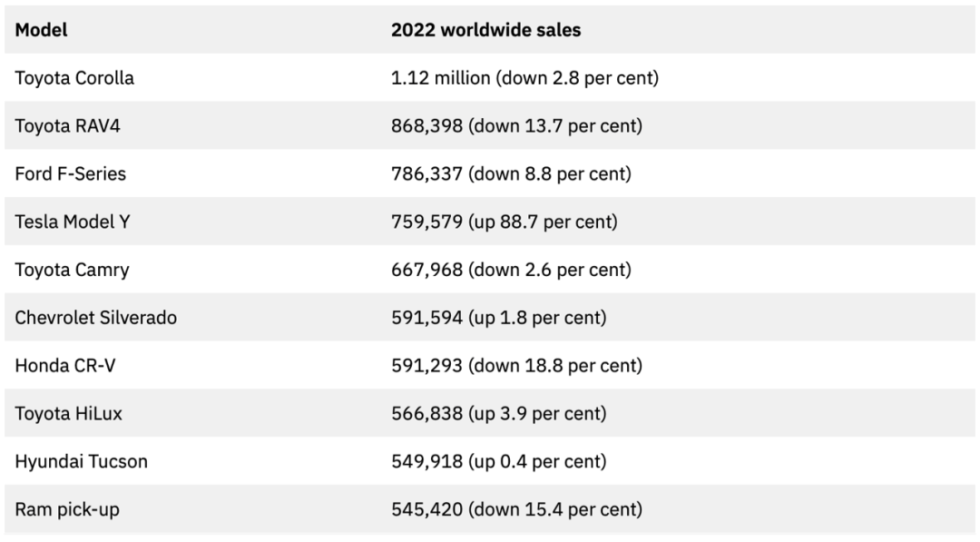The height and width of the screenshot is (542, 980).
Task: Select the Honda CR-V model cell
Action: (x=64, y=366)
